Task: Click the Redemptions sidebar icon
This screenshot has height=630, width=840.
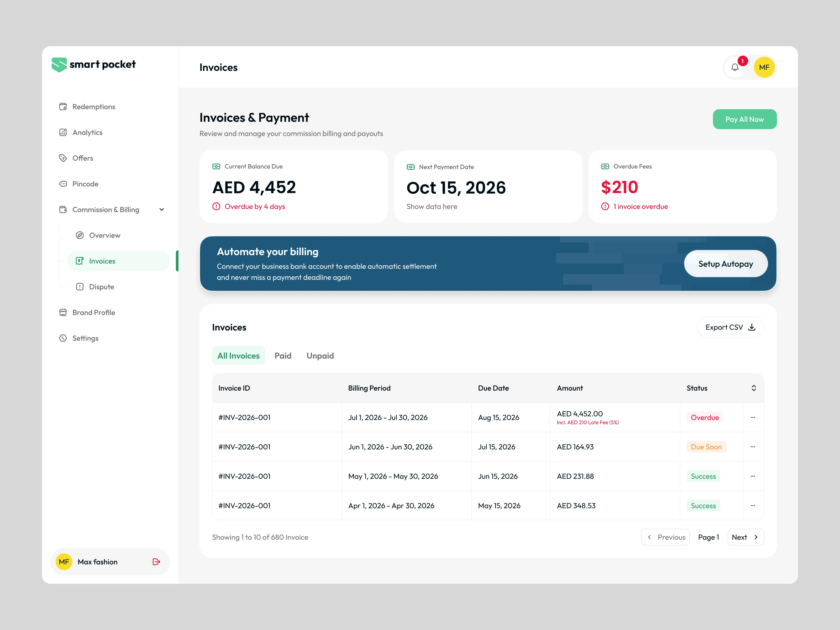Action: click(x=63, y=107)
